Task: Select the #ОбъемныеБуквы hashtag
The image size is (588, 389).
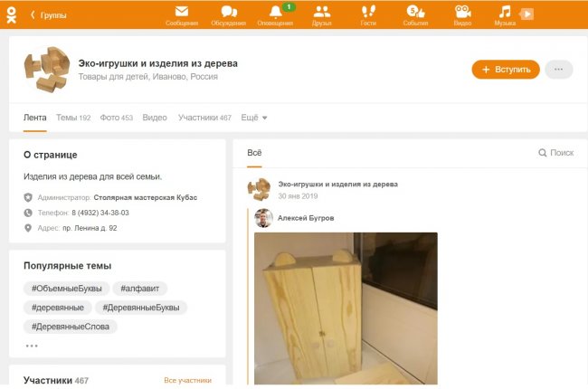Action: [x=66, y=289]
